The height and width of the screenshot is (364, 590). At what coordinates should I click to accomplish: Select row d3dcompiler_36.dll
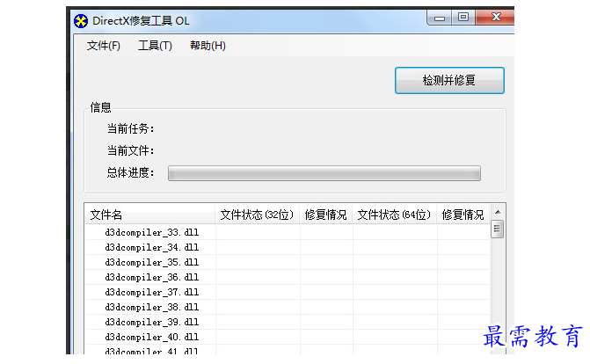pyautogui.click(x=288, y=277)
